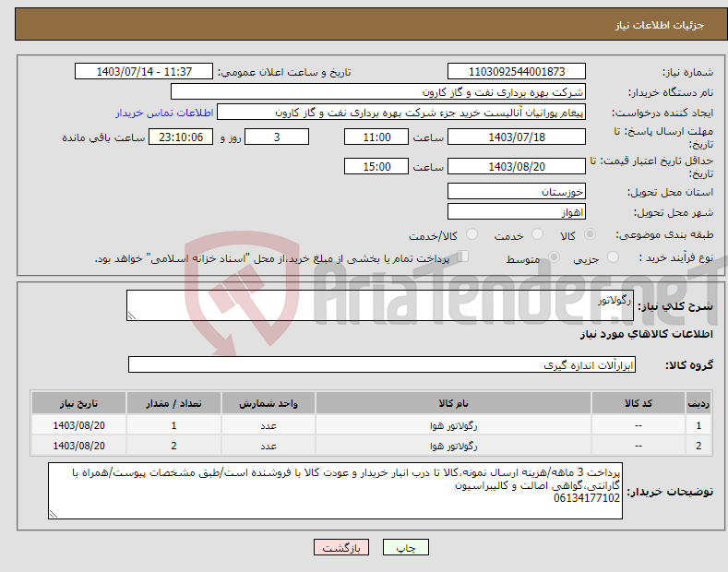
Task: Click the buyer notes textarea
Action: (335, 491)
